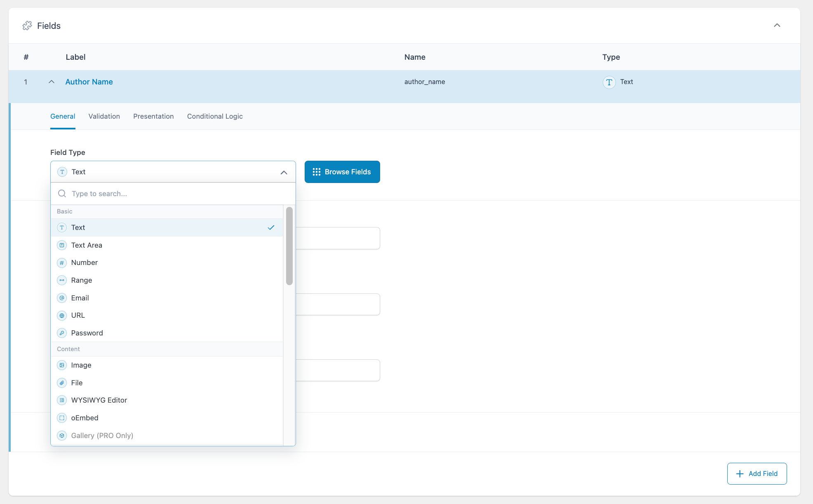Collapse the Fields panel

(777, 25)
